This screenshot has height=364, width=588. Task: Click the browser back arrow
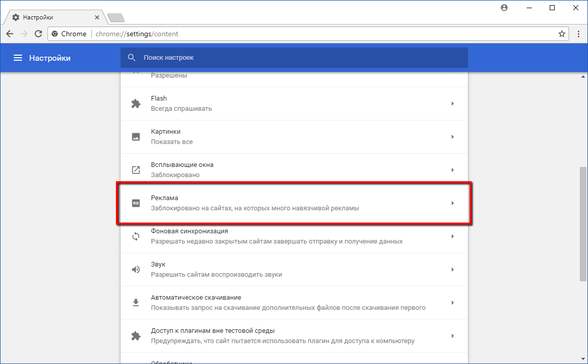point(10,34)
